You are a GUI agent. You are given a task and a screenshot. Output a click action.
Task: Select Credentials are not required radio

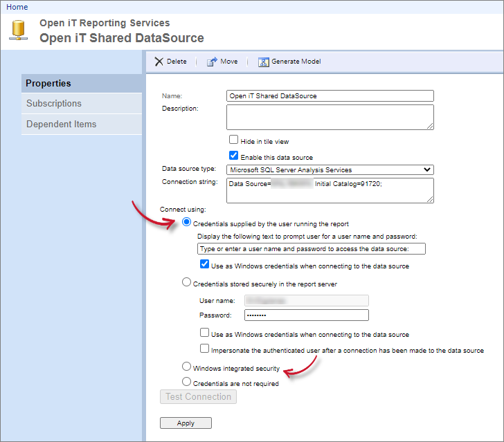(186, 382)
